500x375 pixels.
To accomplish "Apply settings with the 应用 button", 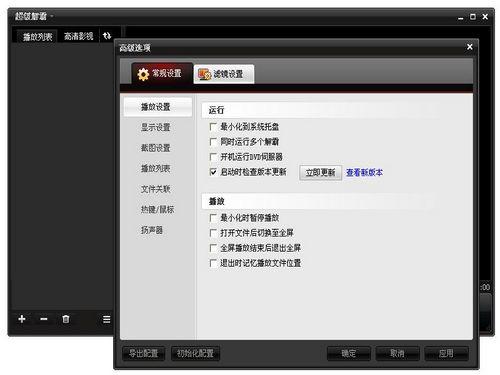I will (446, 353).
